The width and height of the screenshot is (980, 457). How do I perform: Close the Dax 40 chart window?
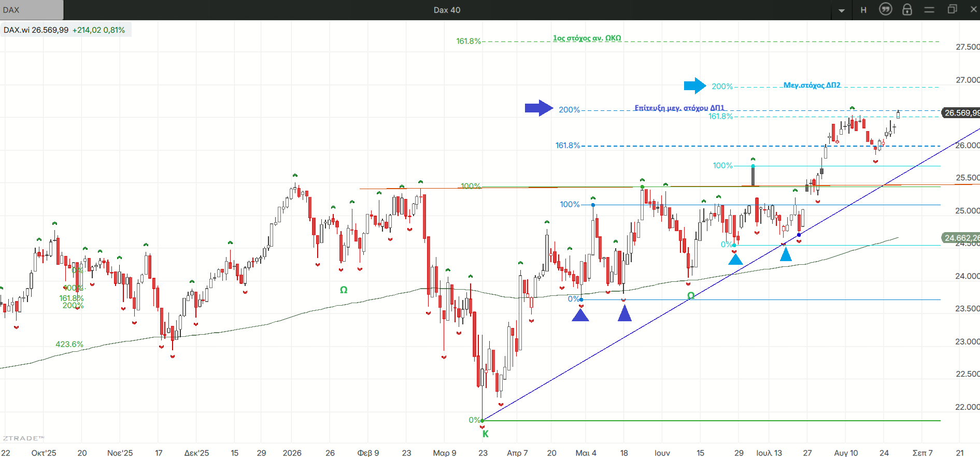973,9
